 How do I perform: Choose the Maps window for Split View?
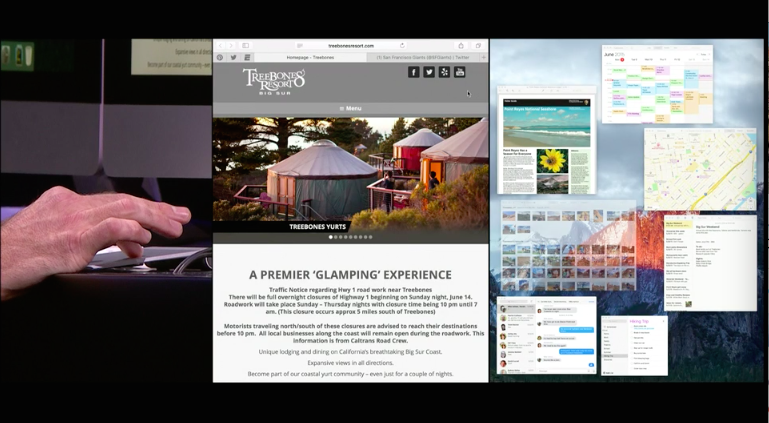[x=700, y=170]
